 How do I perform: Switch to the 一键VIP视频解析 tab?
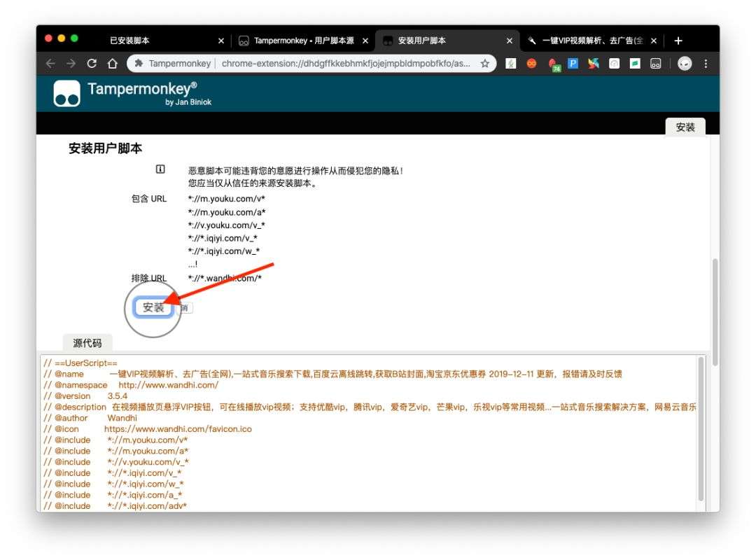tap(591, 41)
